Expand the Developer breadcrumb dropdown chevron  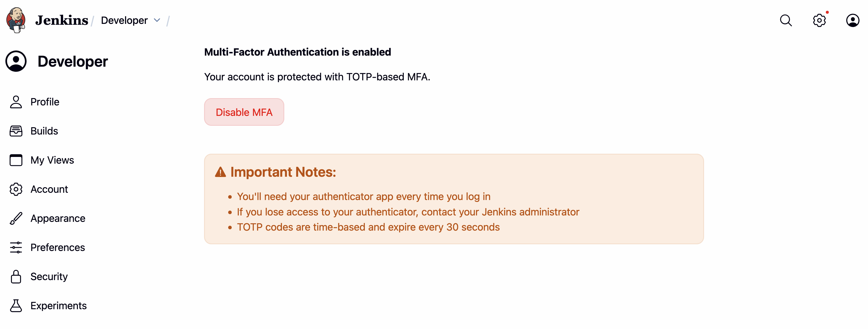[157, 20]
